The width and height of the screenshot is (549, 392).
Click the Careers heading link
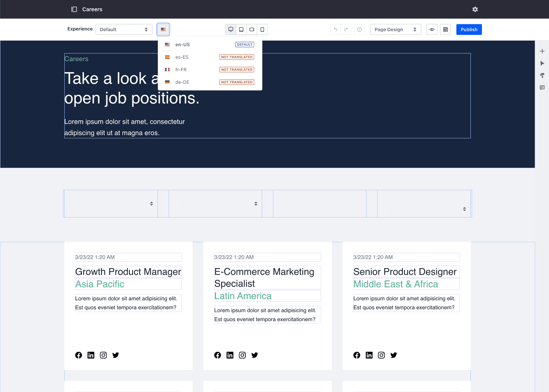(x=76, y=58)
